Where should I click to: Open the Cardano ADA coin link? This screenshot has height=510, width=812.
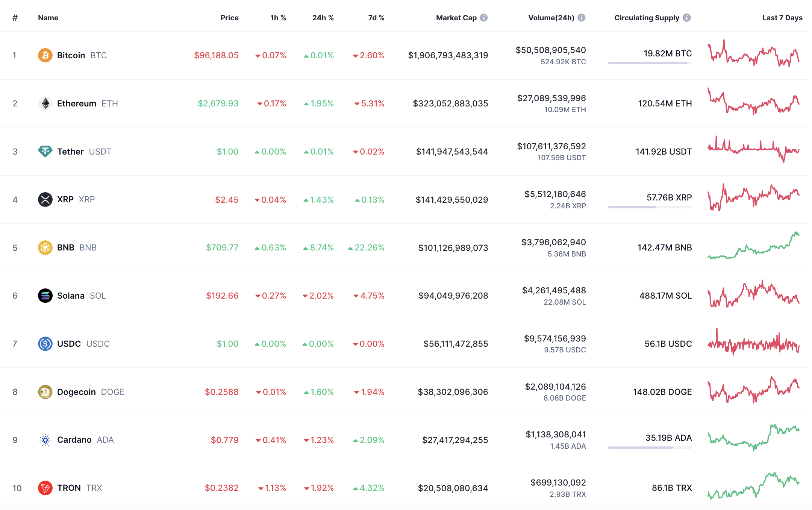(x=74, y=440)
